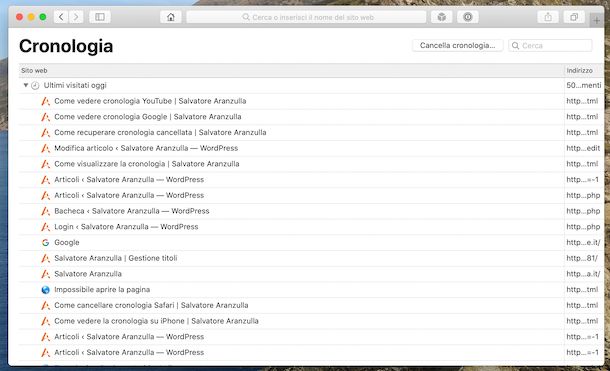This screenshot has width=610, height=371.
Task: Click Aranzulla favicon beside YouTube cronologia entry
Action: click(x=46, y=101)
